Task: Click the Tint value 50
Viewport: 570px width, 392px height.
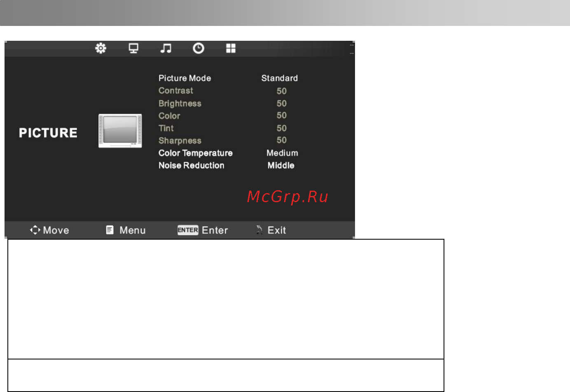Action: [x=282, y=128]
